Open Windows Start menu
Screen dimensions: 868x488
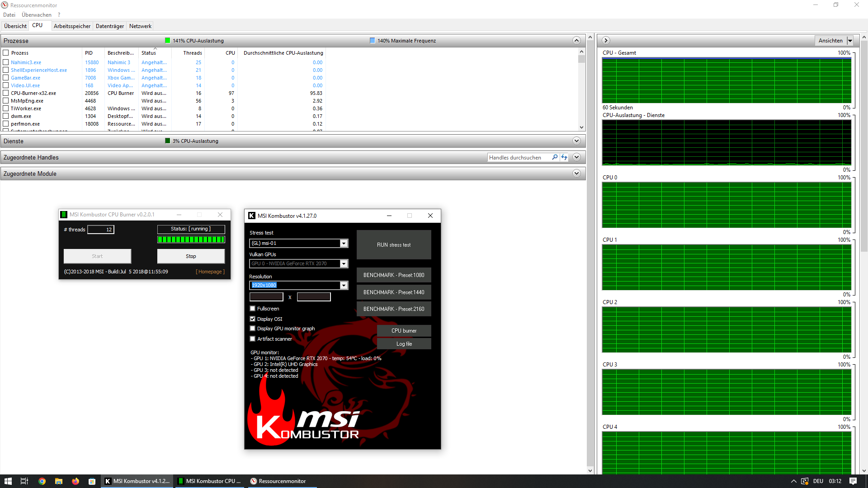[x=8, y=481]
